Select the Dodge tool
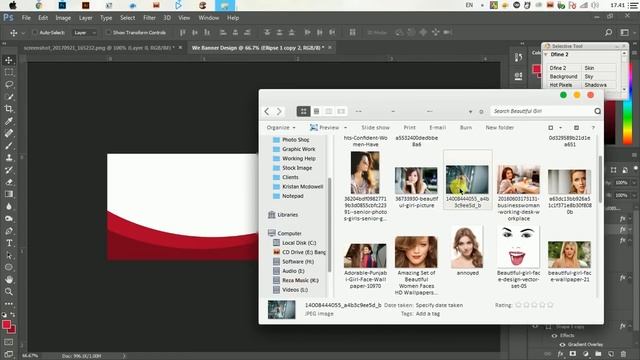 [9, 218]
